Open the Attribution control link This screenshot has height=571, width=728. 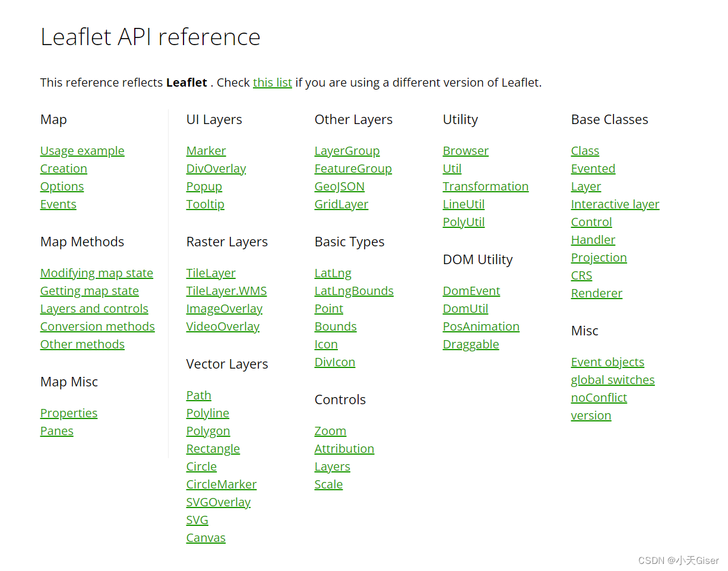coord(344,449)
